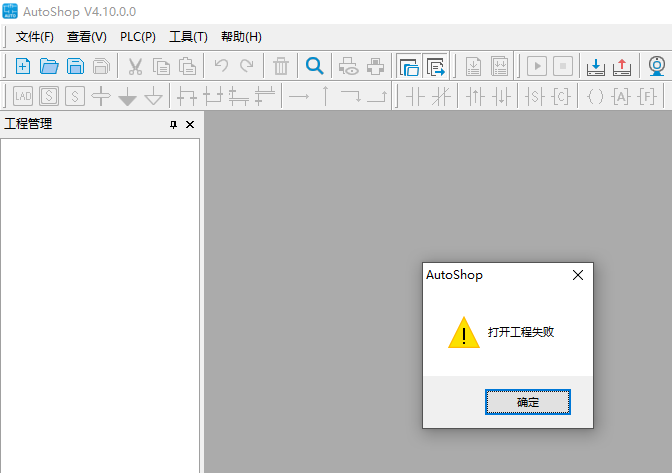Screen dimensions: 672x473
Task: Open a project with the folder icon
Action: pyautogui.click(x=49, y=67)
